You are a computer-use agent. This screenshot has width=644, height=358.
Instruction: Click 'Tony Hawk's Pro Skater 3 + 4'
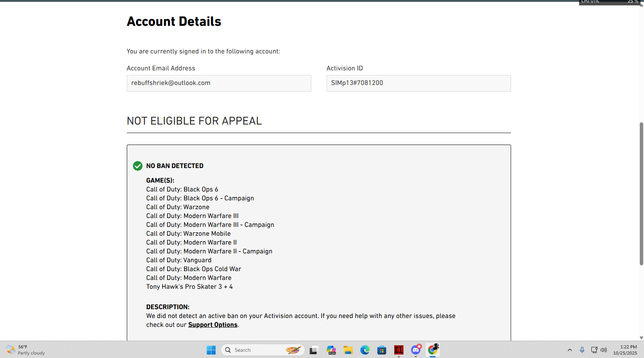(189, 286)
